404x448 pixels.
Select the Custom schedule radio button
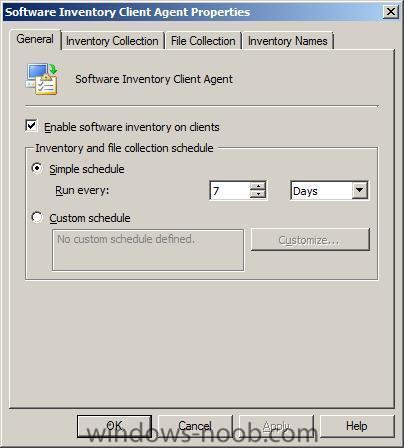click(37, 217)
